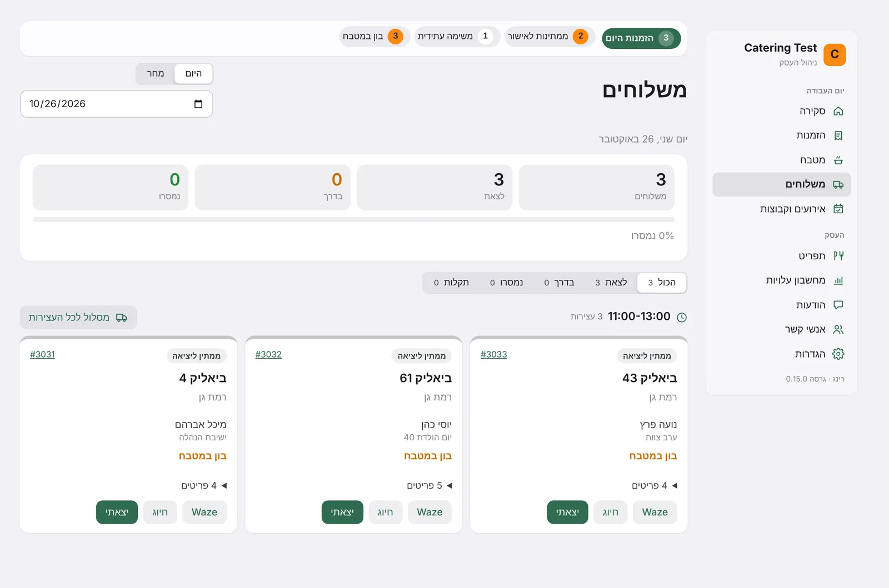Expand 5 פריטים on order #3032
Screen dimensions: 889x588
click(x=429, y=485)
